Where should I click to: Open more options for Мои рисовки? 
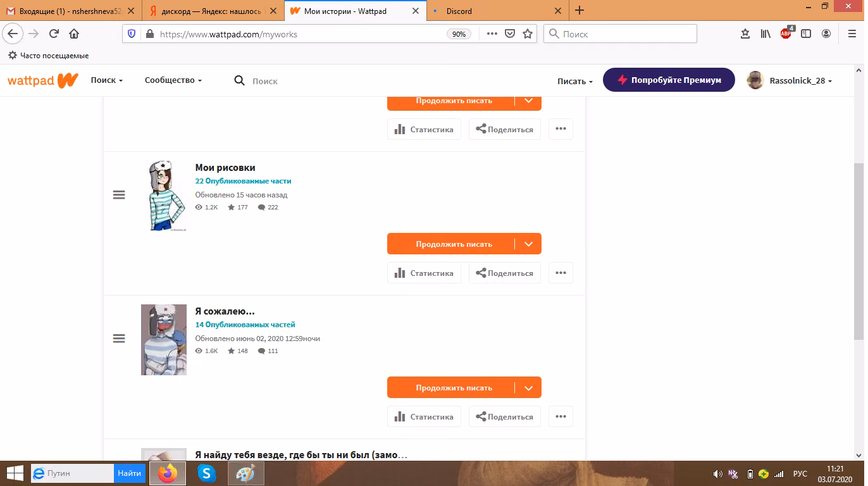pyautogui.click(x=561, y=273)
